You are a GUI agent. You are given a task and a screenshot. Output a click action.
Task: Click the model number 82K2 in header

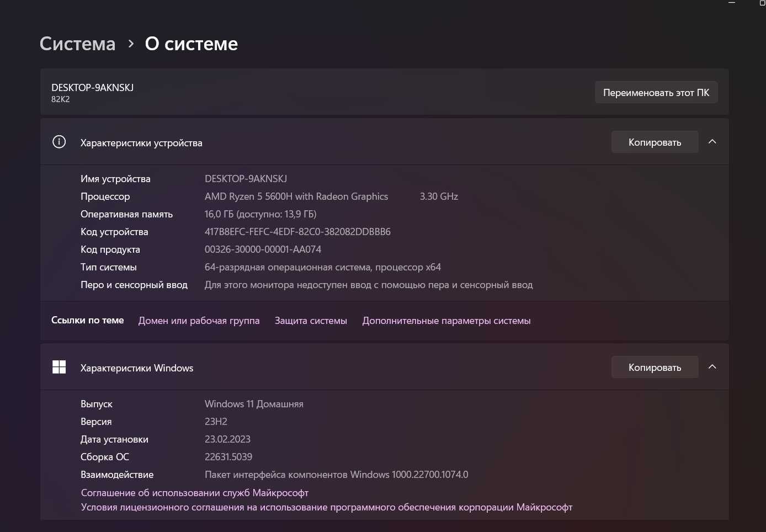(x=61, y=99)
